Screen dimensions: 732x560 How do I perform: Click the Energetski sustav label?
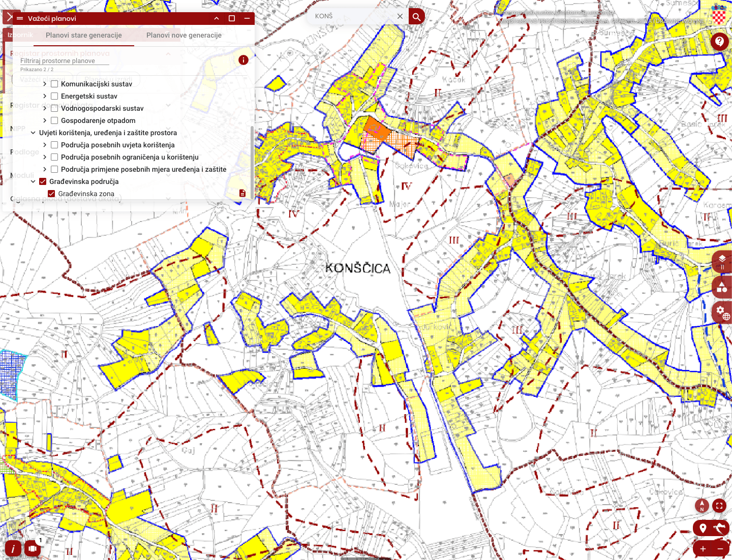point(89,96)
